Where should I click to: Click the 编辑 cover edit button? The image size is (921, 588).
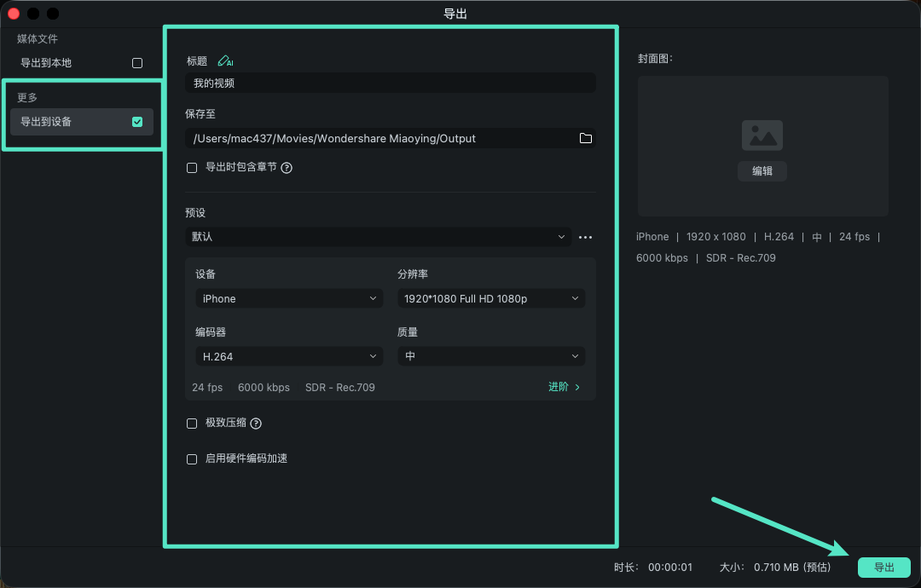pos(762,170)
